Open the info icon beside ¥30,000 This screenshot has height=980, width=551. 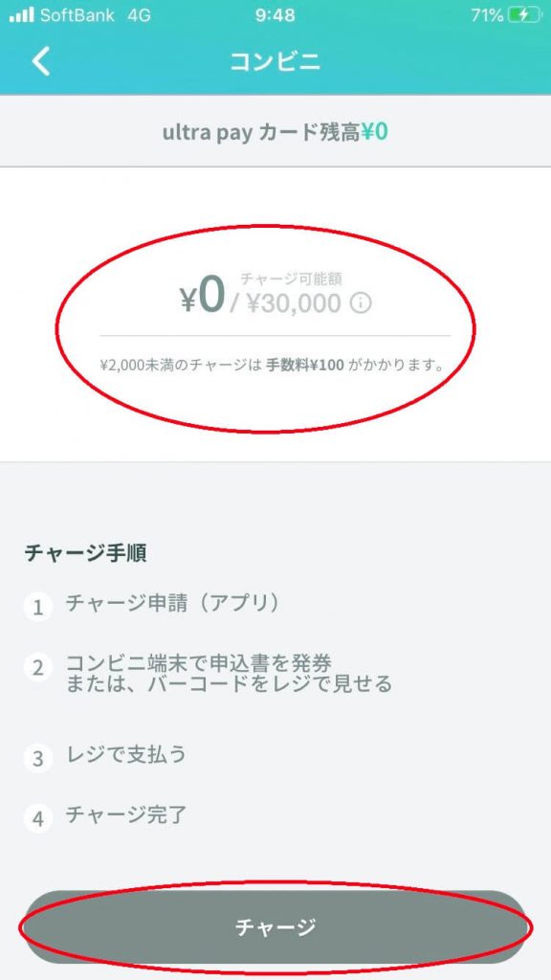point(361,303)
